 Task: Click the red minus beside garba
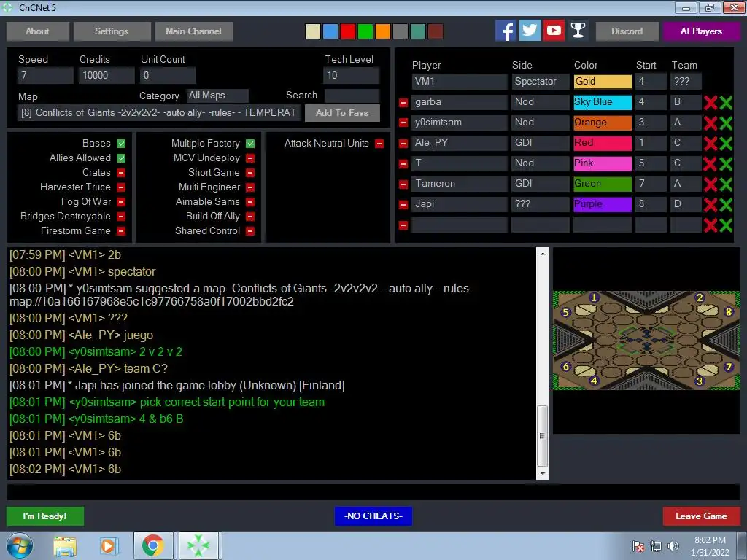pos(403,102)
